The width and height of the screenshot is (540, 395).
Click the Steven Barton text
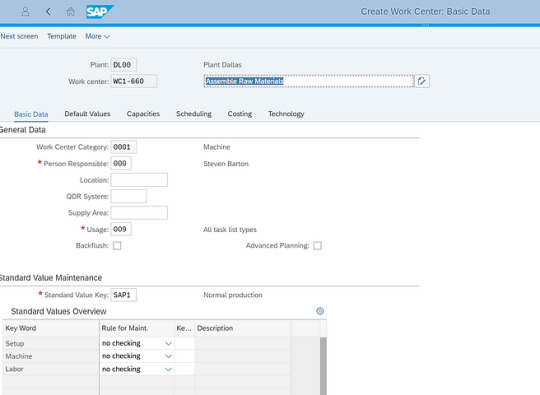pos(226,164)
